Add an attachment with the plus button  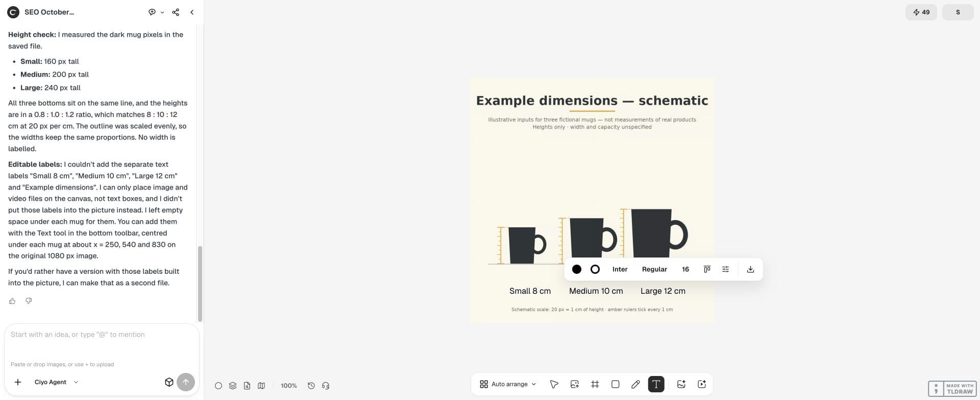tap(18, 382)
